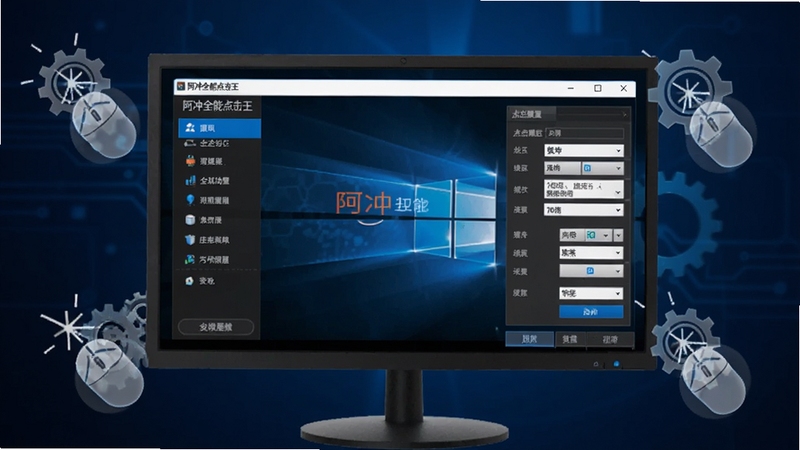
Task: Open the white dropdown below the green-icon combo
Action: click(591, 253)
